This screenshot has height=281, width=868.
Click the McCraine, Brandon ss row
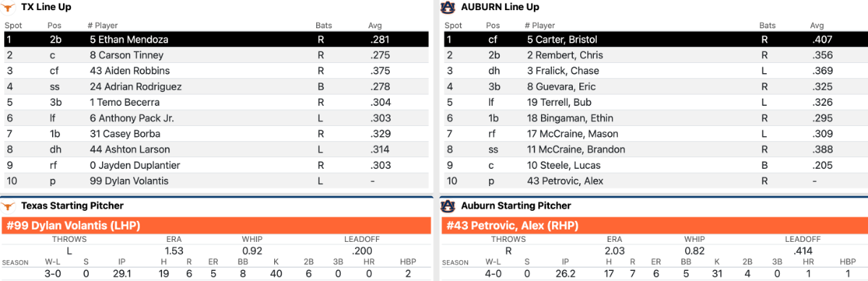pos(655,150)
